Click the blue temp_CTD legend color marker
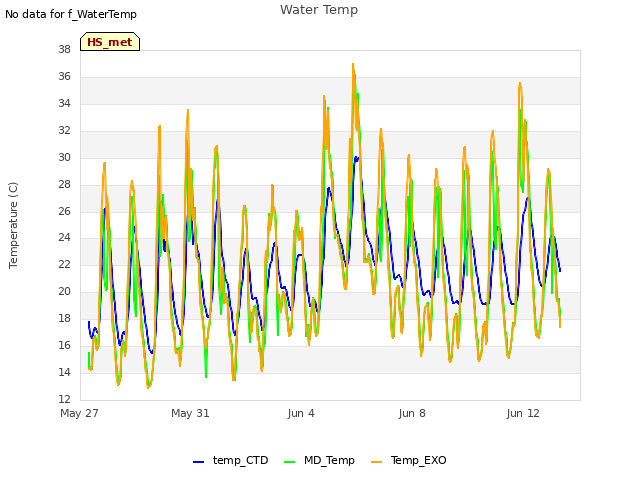The height and width of the screenshot is (480, 640). coord(198,462)
